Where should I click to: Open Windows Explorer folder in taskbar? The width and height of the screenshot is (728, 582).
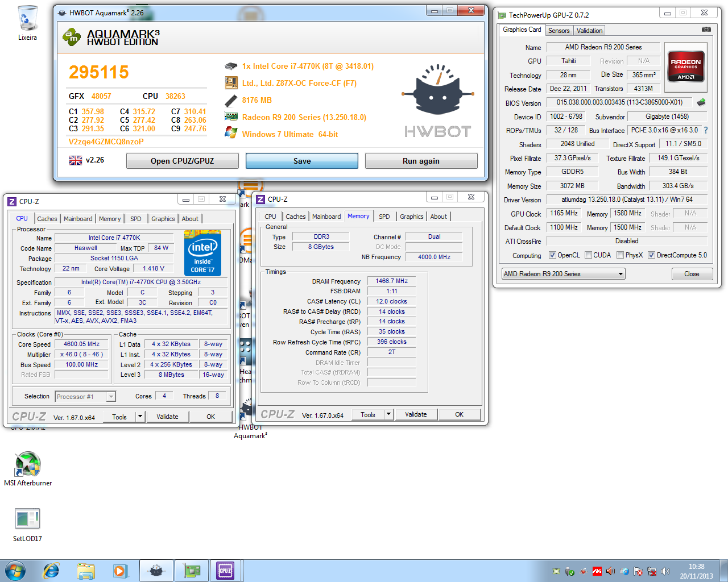tap(86, 571)
